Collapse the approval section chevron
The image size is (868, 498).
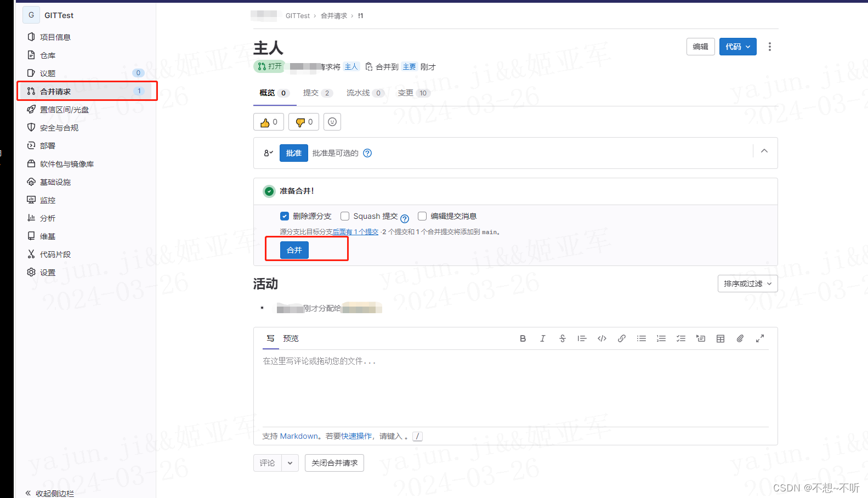(764, 151)
